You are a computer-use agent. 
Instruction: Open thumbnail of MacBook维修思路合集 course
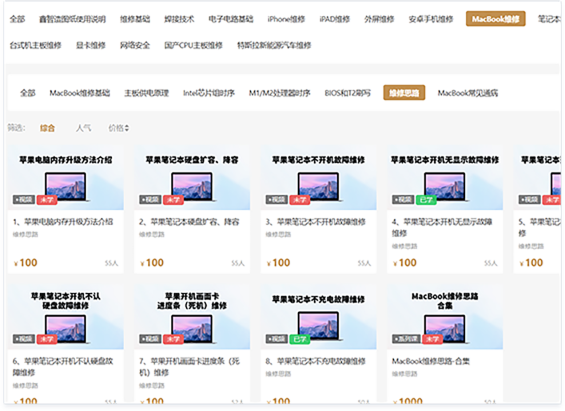click(x=445, y=317)
